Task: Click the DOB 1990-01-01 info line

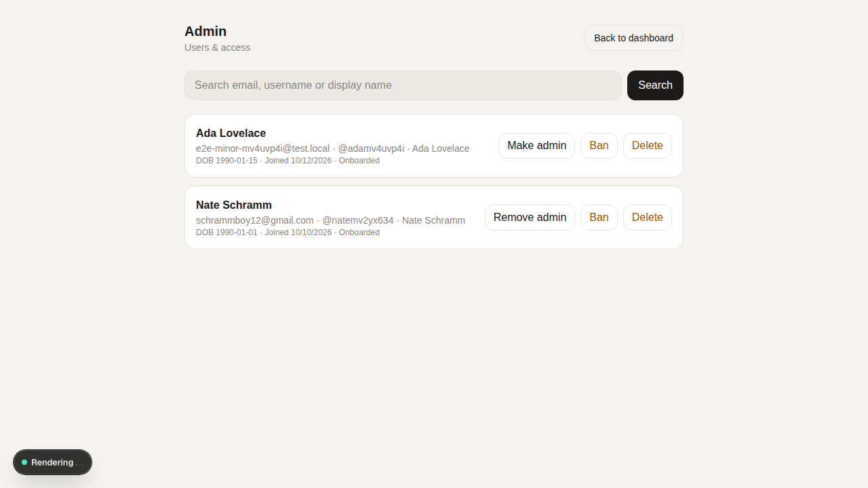Action: tap(288, 232)
